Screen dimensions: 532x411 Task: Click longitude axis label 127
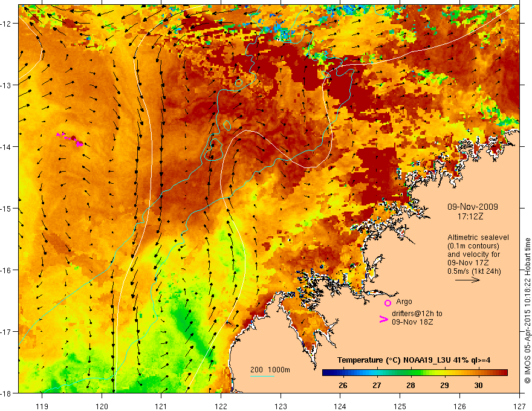pyautogui.click(x=519, y=406)
